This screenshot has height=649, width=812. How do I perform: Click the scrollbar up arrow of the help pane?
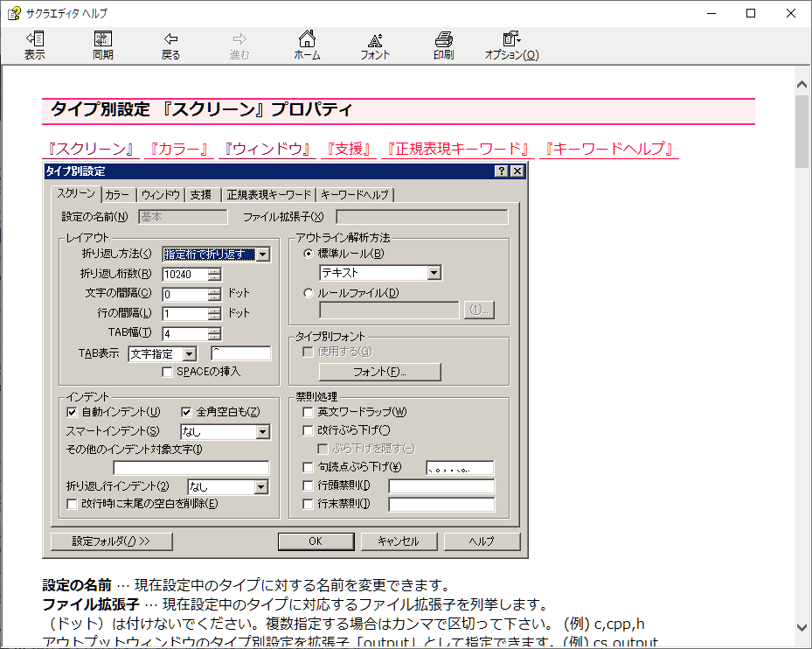(x=802, y=85)
